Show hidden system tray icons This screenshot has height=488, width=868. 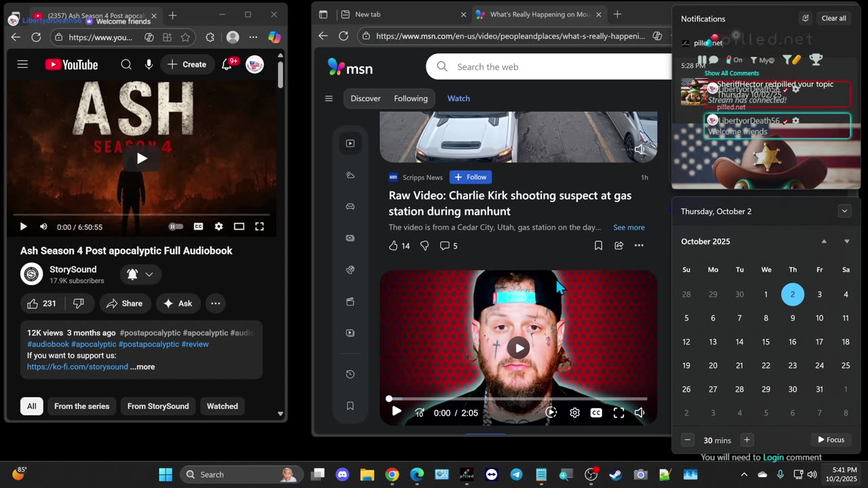(x=744, y=474)
